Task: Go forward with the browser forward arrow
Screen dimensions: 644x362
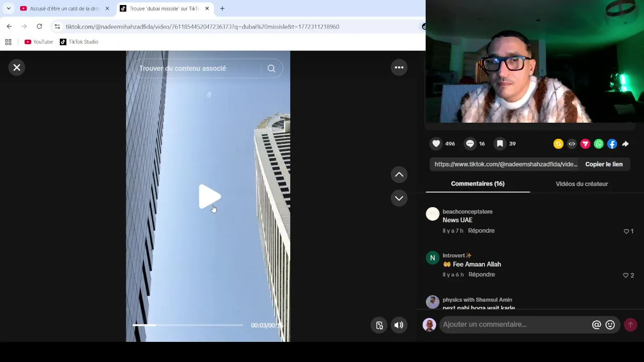Action: (x=24, y=27)
